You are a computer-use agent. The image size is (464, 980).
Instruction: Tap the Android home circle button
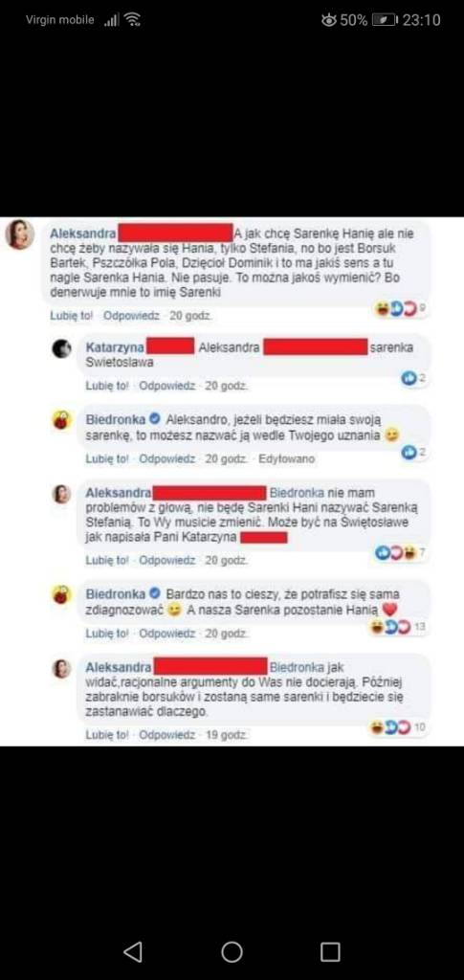232,951
